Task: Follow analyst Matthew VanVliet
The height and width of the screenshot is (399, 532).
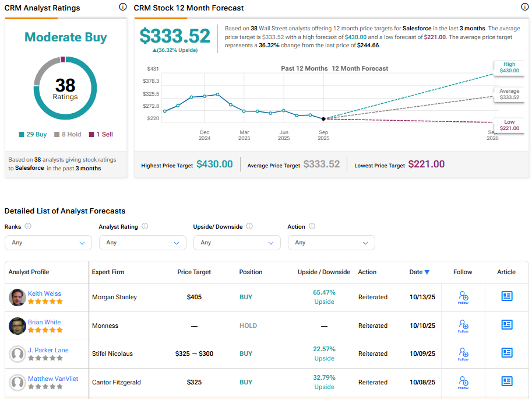Action: click(x=463, y=382)
